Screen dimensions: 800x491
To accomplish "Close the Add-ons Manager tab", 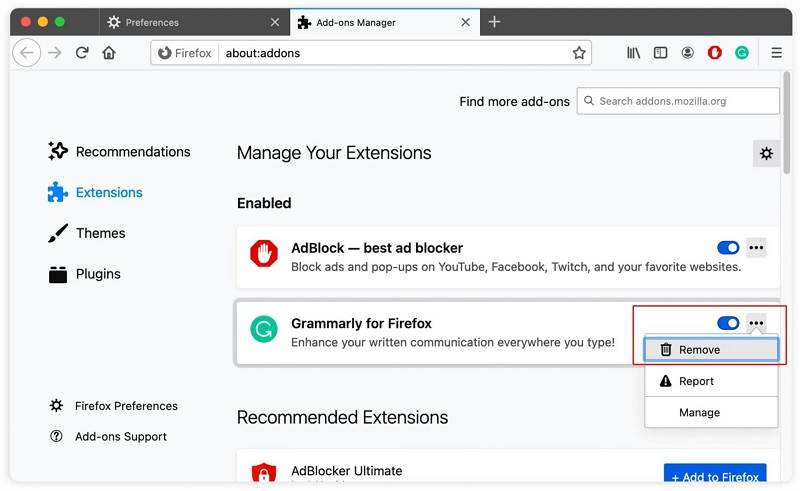I will tap(465, 22).
